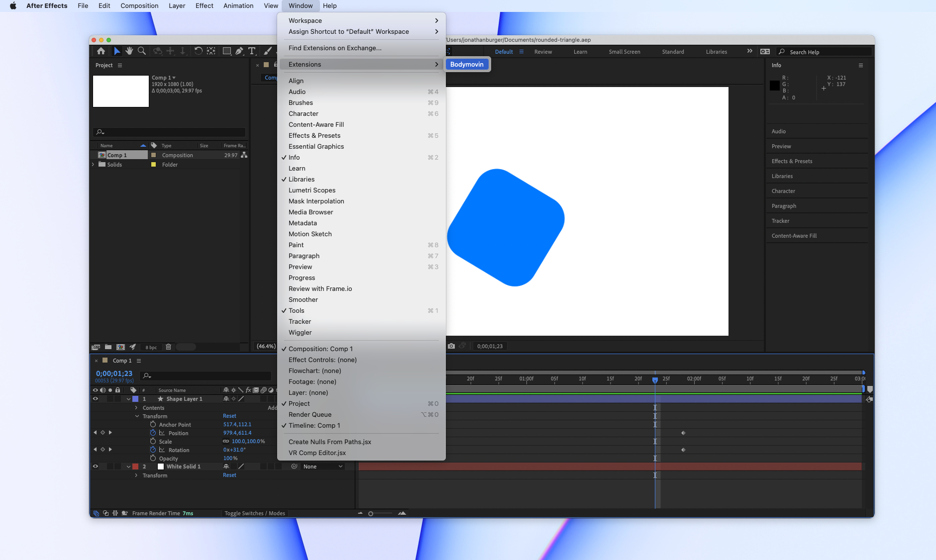Select the Type tool
The height and width of the screenshot is (560, 936).
click(252, 51)
